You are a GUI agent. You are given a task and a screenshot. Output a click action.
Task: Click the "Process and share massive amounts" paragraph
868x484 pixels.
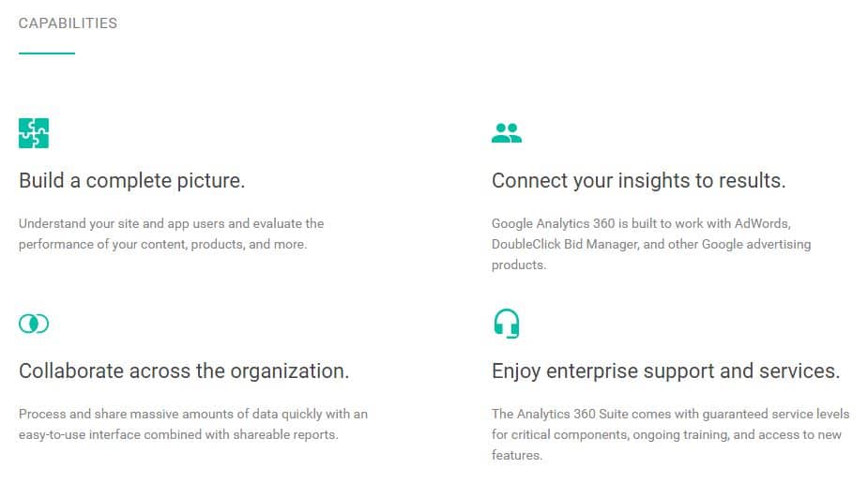click(192, 415)
